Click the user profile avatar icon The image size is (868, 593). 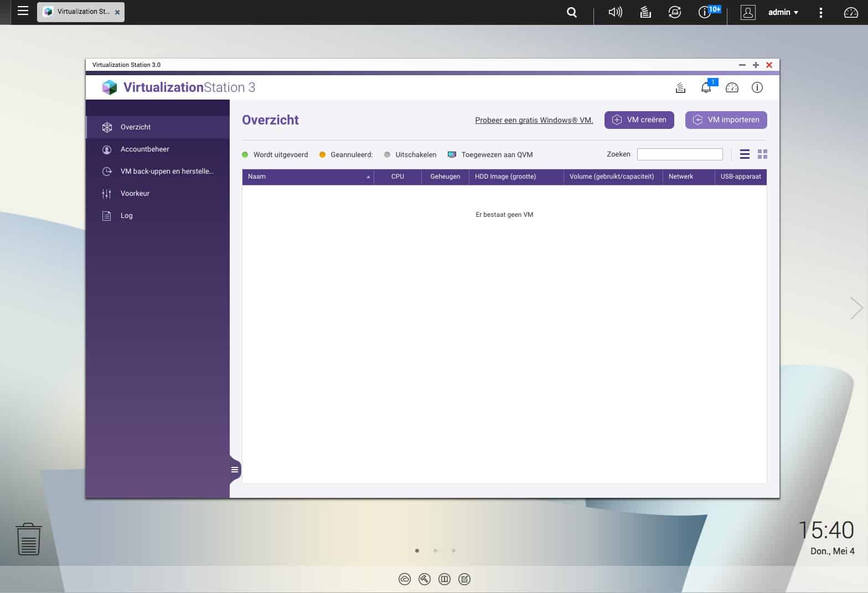[748, 12]
